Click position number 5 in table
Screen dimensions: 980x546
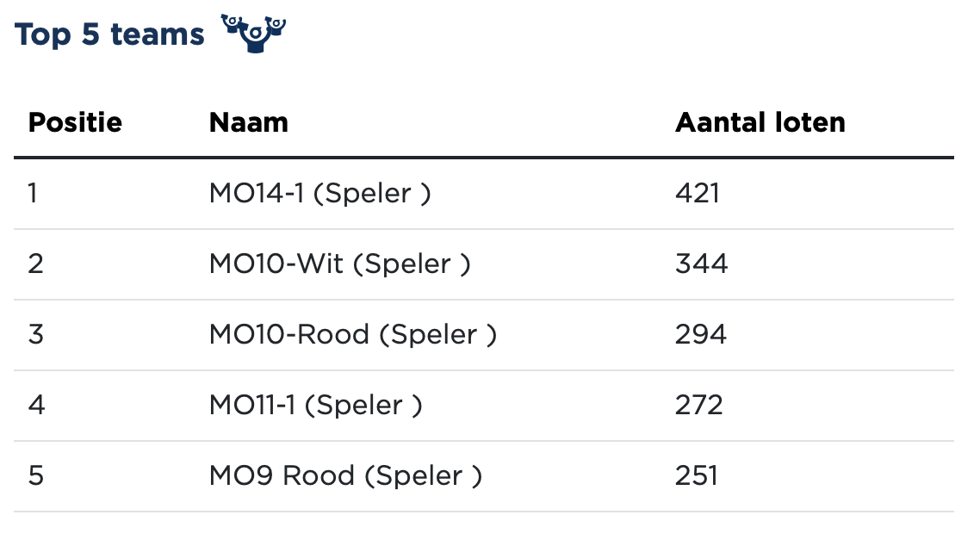pos(35,475)
